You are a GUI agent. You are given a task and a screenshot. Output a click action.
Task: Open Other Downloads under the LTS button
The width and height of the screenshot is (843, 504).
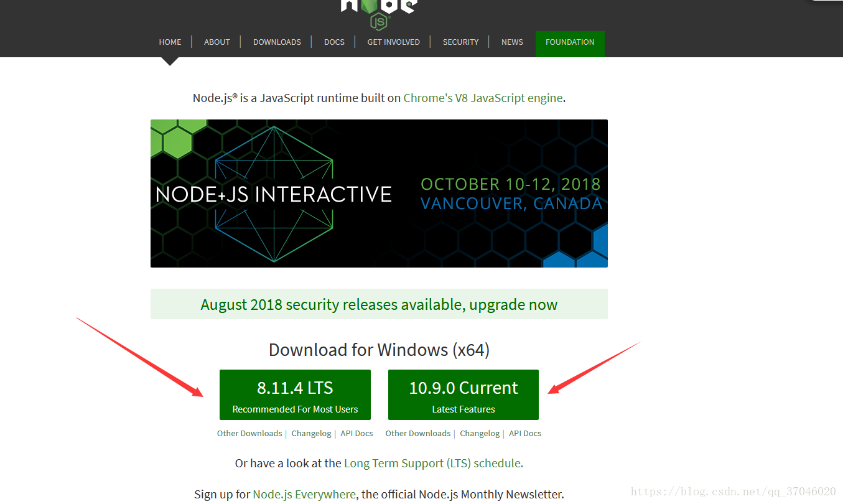(x=249, y=433)
